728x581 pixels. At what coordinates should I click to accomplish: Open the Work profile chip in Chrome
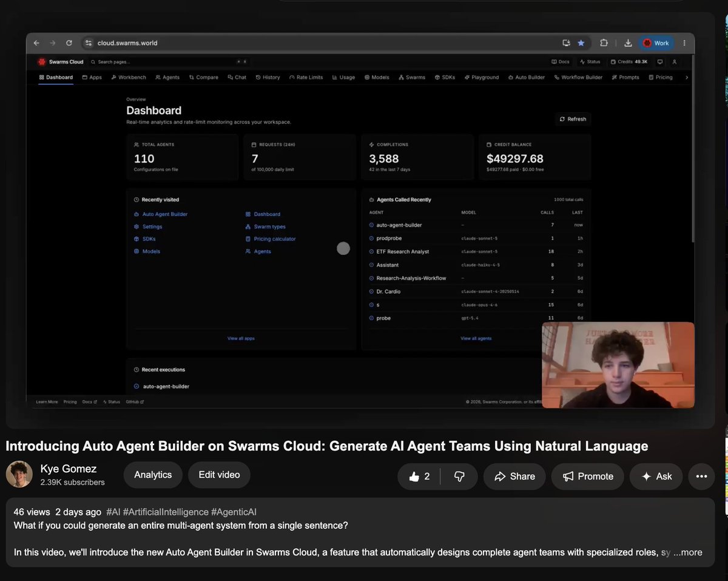coord(656,43)
